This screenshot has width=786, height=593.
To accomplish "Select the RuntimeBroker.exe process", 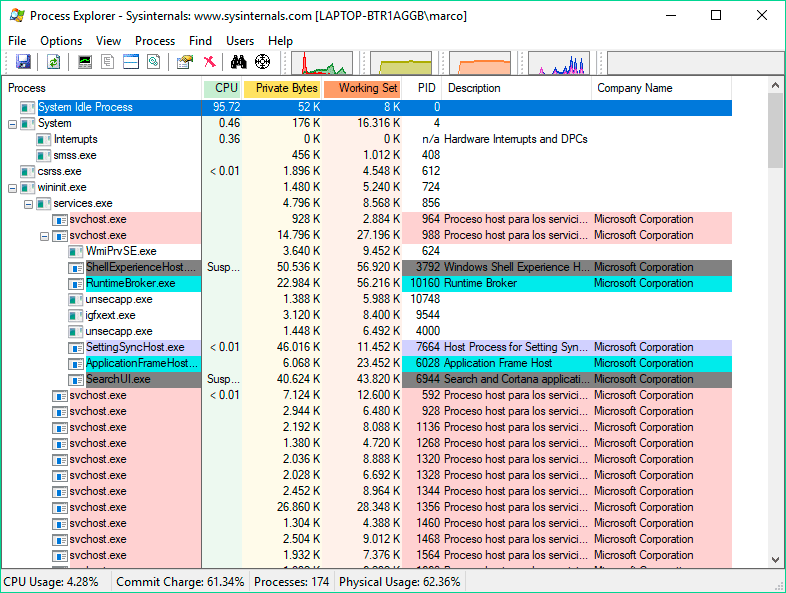I will click(x=130, y=283).
